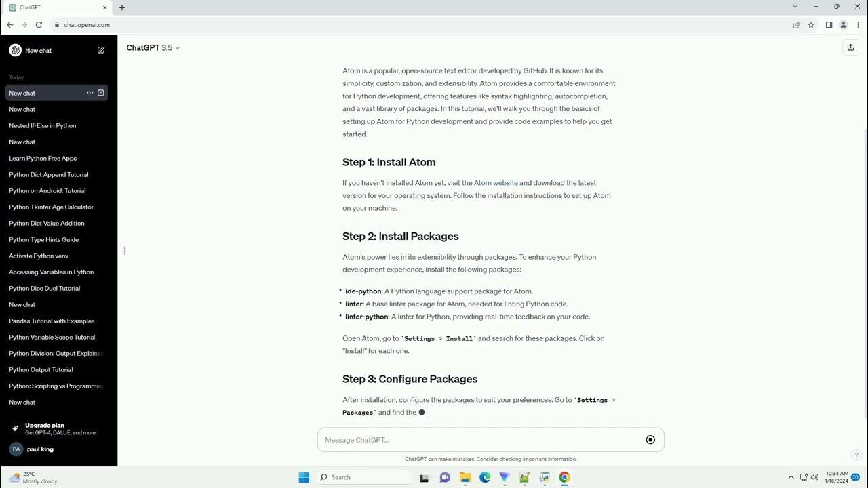Click the share chat icon
The height and width of the screenshot is (488, 868).
pos(850,47)
